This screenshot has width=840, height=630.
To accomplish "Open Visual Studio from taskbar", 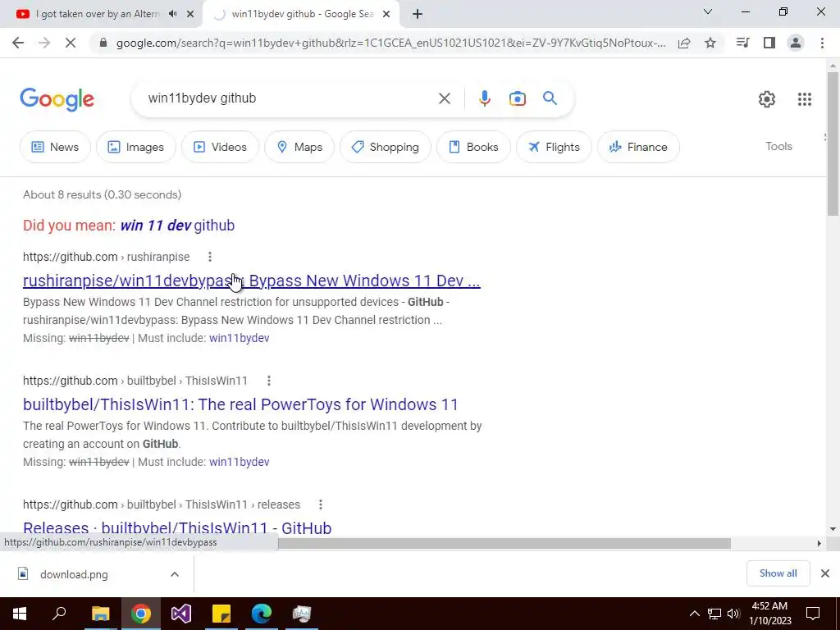I will (181, 614).
